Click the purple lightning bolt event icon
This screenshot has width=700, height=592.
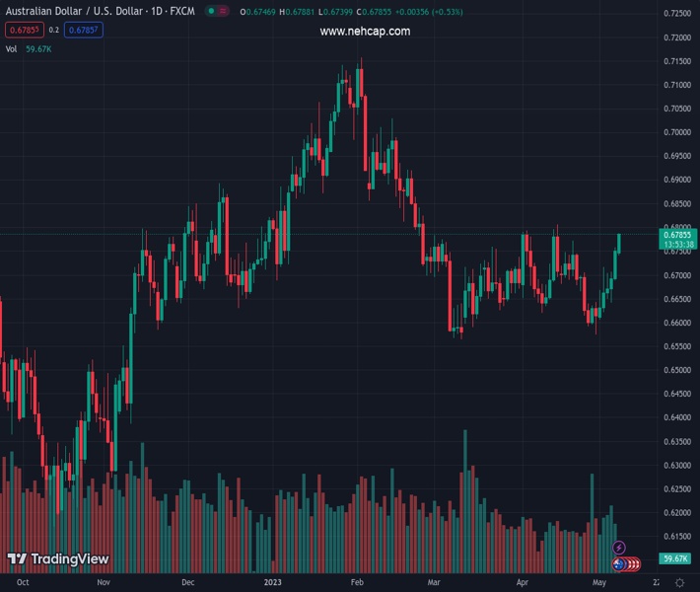[x=619, y=548]
